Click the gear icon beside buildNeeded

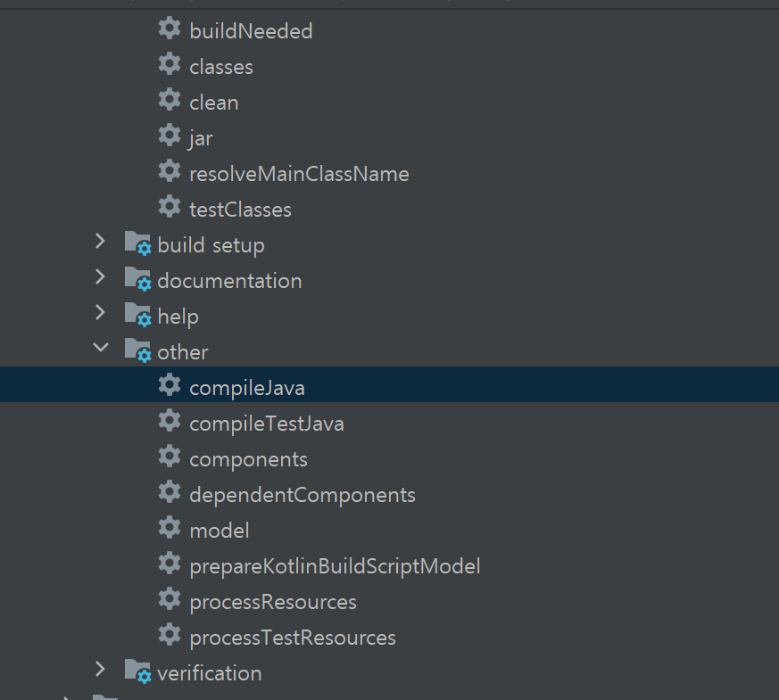click(170, 29)
